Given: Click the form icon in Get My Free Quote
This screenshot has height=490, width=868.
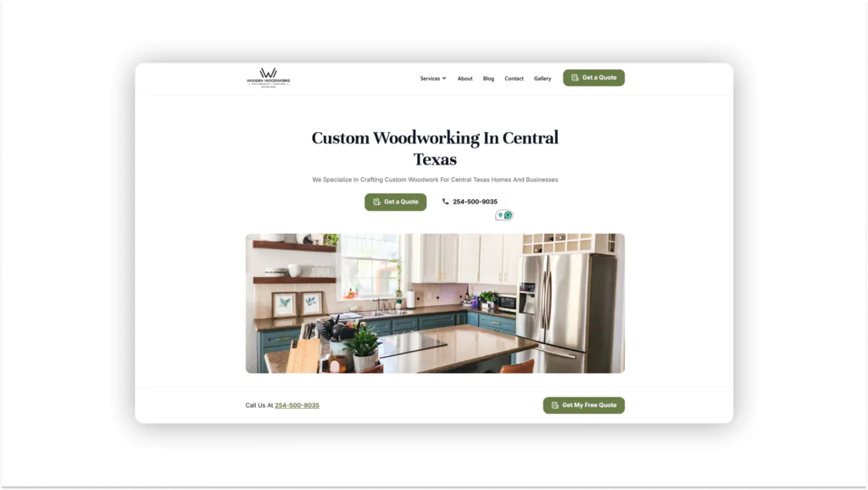Looking at the screenshot, I should pos(554,405).
